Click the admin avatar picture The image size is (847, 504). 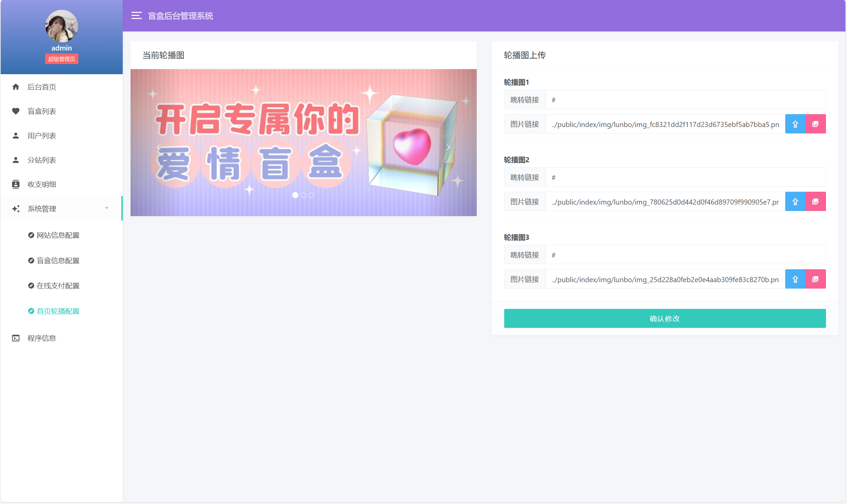pos(61,26)
